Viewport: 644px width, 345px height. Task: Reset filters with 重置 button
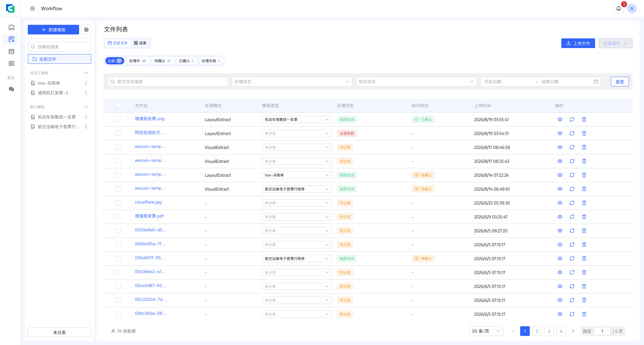point(620,82)
